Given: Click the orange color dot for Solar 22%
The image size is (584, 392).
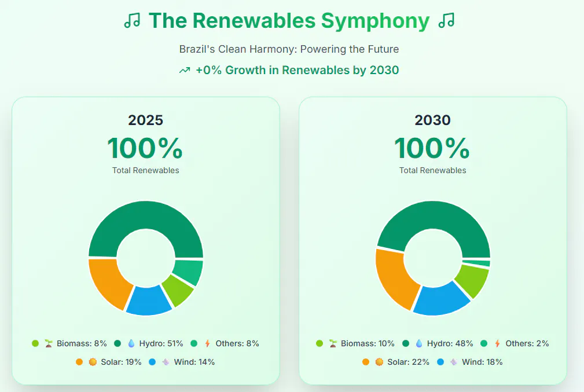Looking at the screenshot, I should tap(366, 362).
